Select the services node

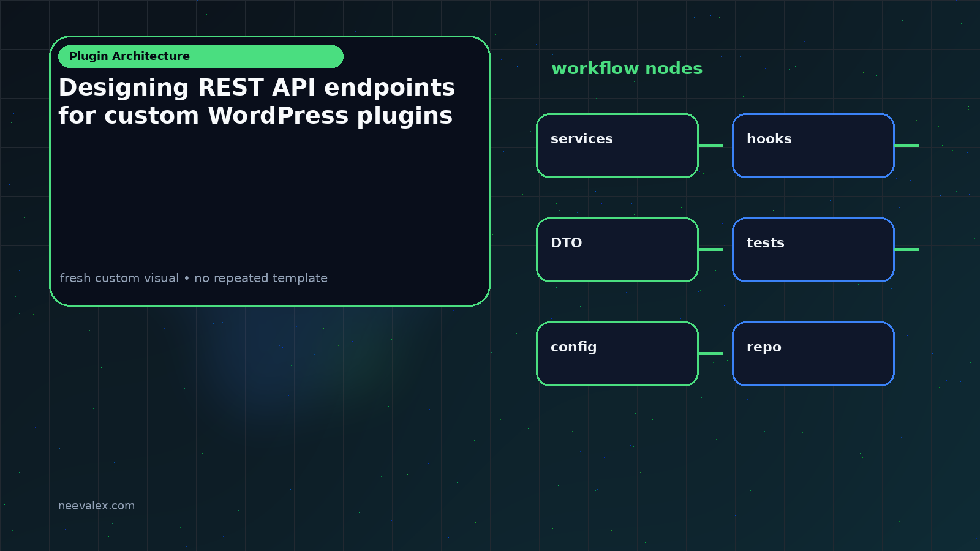tap(617, 146)
